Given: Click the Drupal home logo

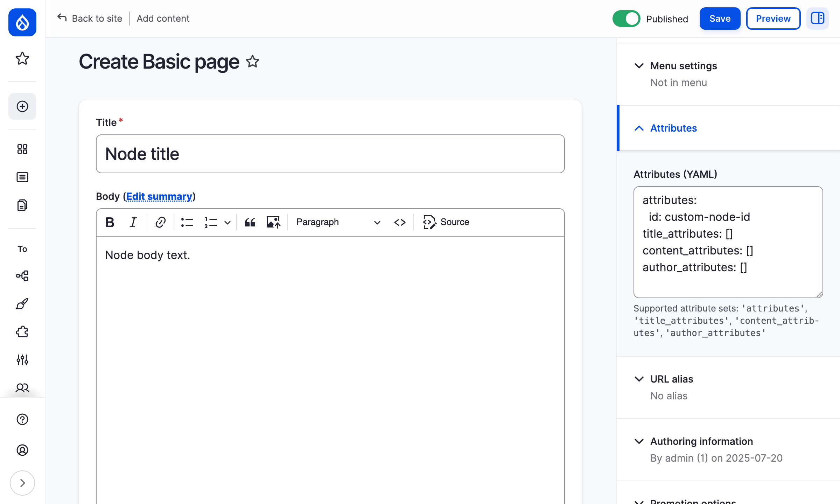Looking at the screenshot, I should (x=22, y=22).
